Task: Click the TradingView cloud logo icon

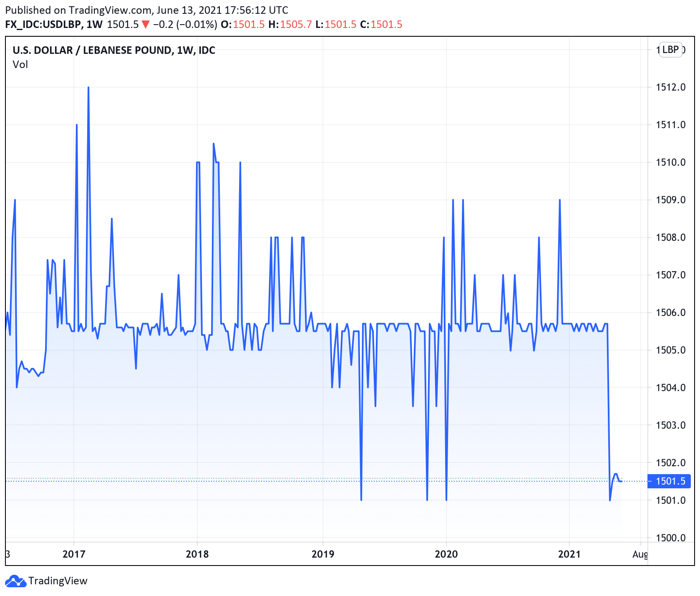Action: point(15,581)
